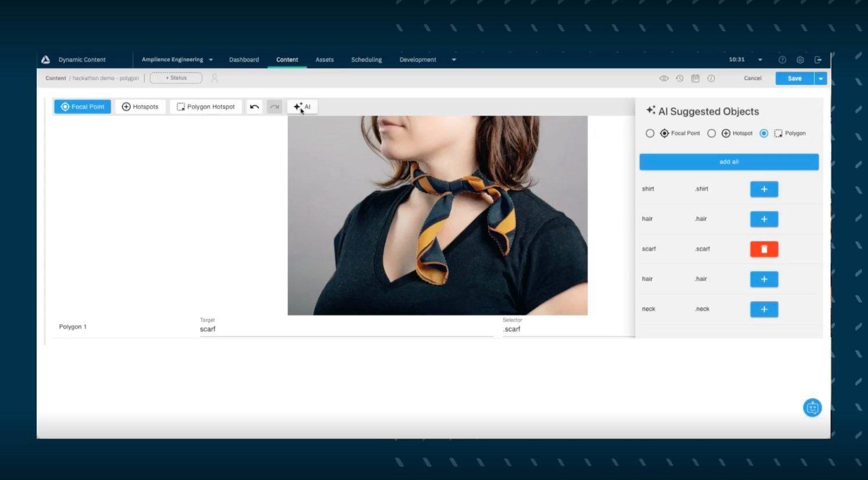
Task: Click the Polygon 1 row label
Action: point(73,327)
